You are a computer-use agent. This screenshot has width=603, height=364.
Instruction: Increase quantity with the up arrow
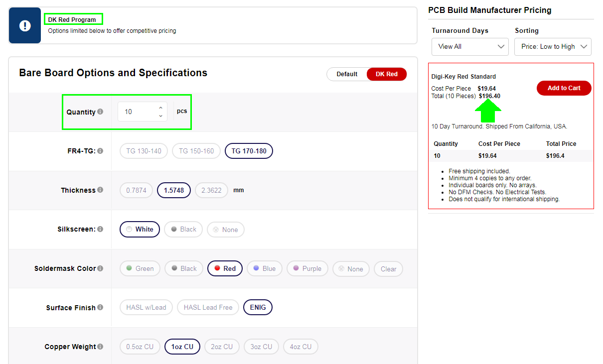tap(160, 108)
